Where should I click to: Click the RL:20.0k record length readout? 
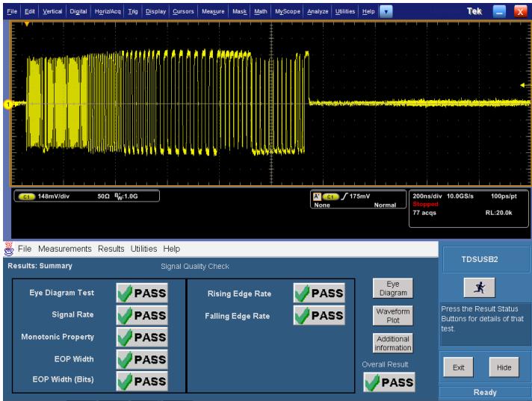(x=499, y=213)
